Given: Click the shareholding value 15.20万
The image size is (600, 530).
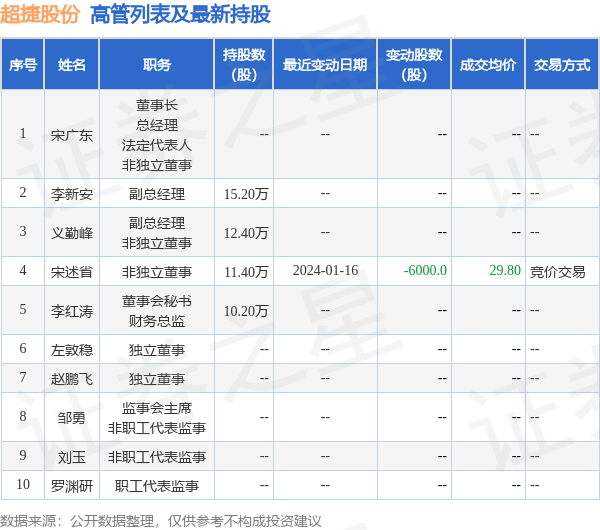Looking at the screenshot, I should click(246, 194).
